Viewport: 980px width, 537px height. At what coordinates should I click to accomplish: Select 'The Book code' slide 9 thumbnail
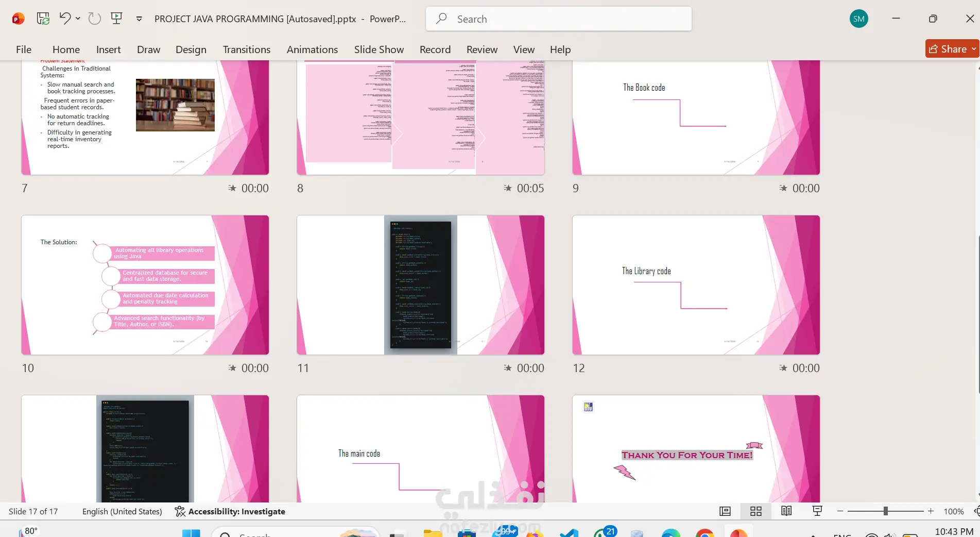tap(696, 118)
